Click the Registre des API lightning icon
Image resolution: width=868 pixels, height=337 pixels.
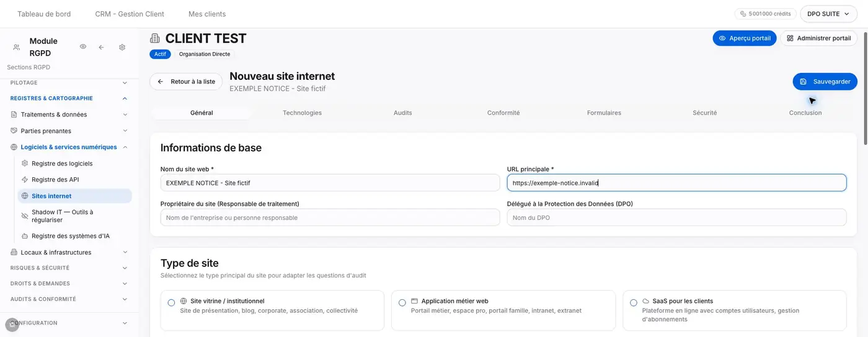click(x=25, y=180)
